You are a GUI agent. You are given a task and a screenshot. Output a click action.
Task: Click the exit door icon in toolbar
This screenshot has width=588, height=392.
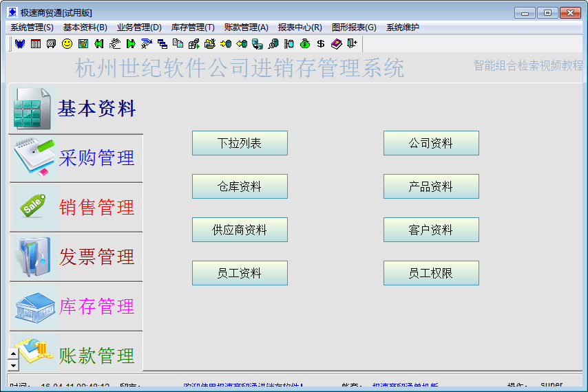pyautogui.click(x=352, y=43)
